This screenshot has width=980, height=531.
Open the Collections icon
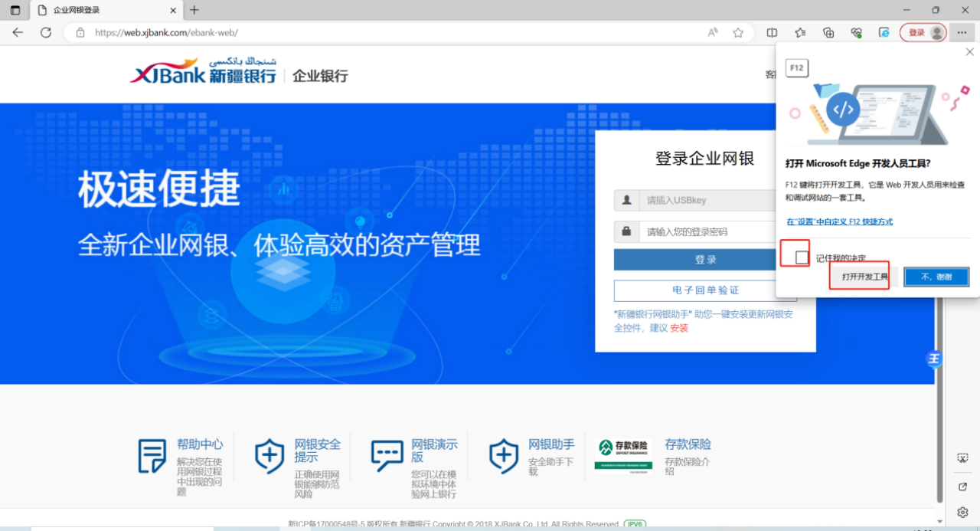[x=828, y=33]
